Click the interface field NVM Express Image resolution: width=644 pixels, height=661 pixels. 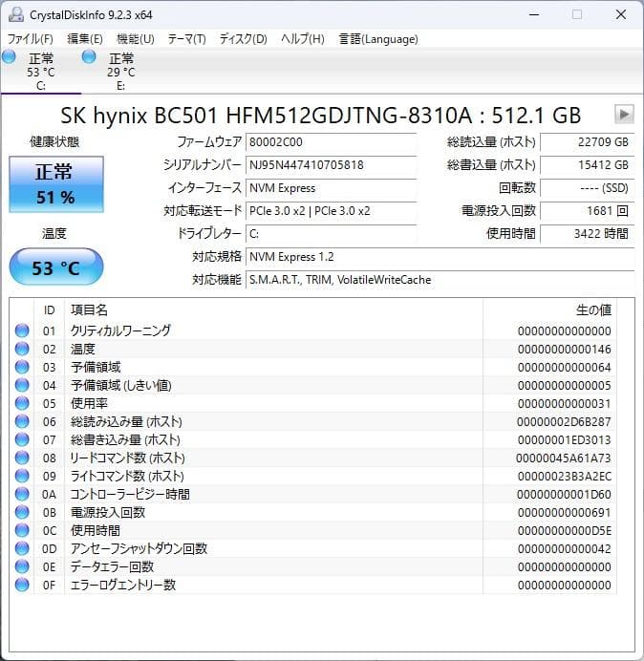tap(331, 188)
